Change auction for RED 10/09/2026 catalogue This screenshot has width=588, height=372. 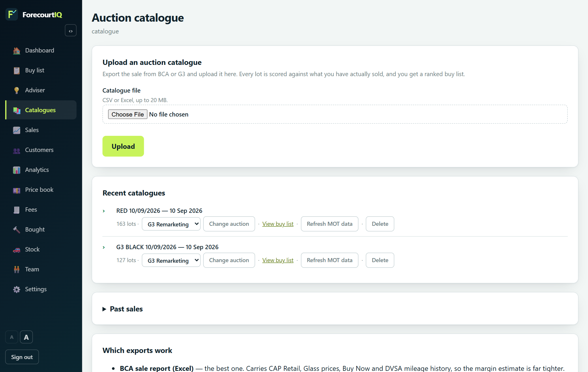tap(229, 224)
